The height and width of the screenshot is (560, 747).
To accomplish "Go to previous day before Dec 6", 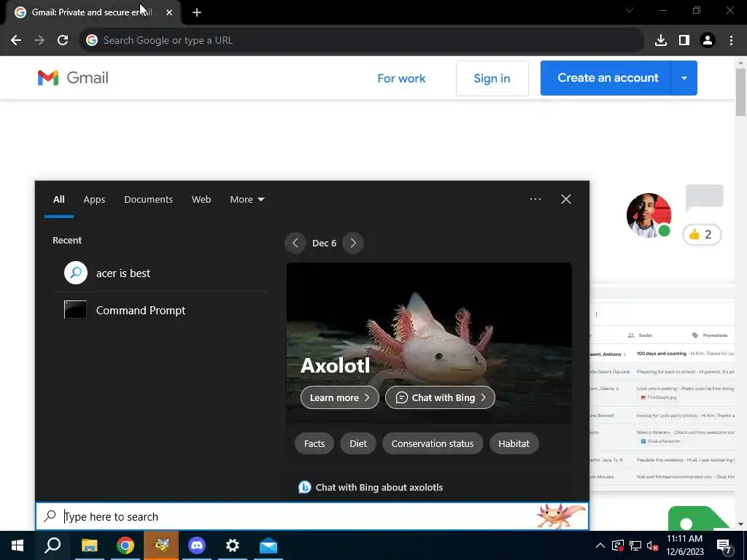I will [x=295, y=243].
